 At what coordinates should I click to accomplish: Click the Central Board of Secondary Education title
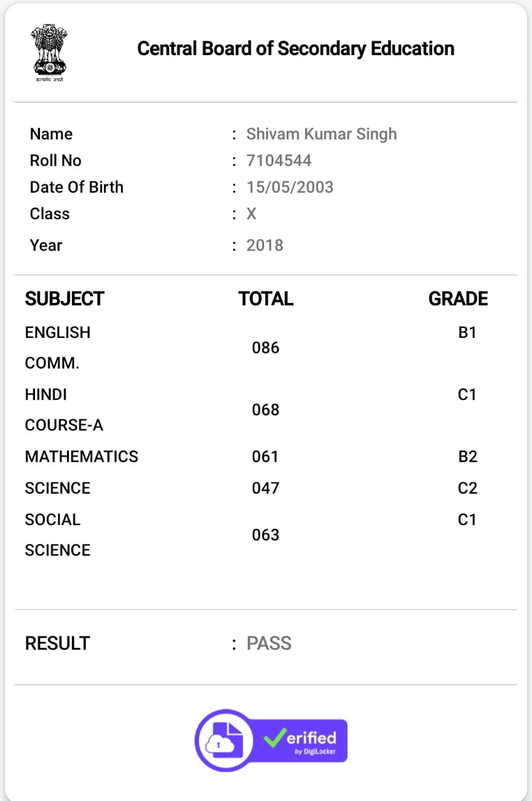pos(295,48)
